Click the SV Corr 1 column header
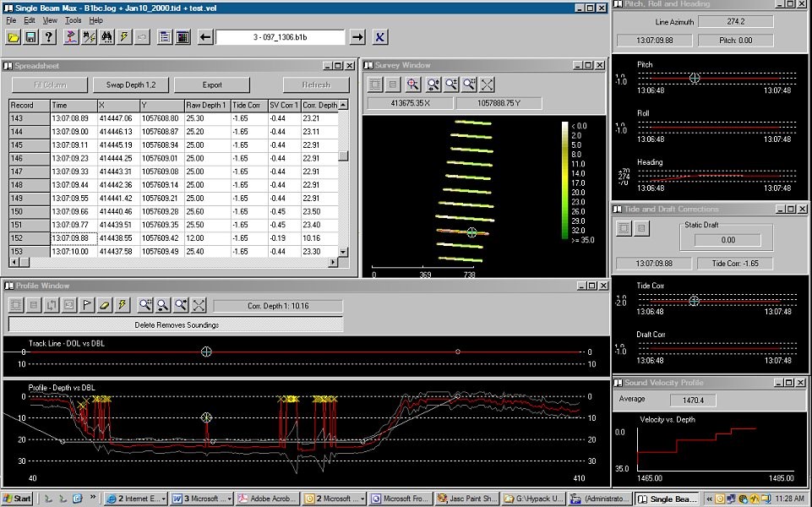The height and width of the screenshot is (507, 812). (x=284, y=105)
